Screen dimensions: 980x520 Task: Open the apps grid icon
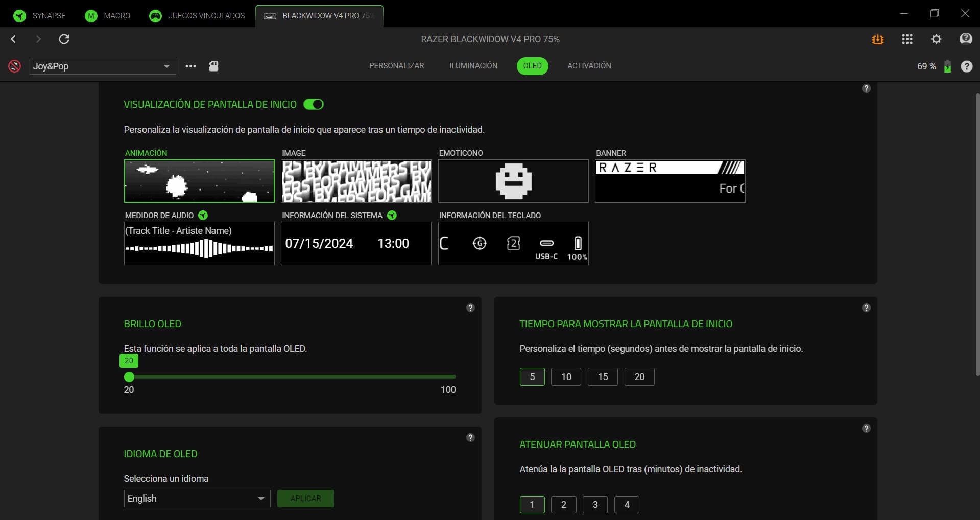[907, 39]
